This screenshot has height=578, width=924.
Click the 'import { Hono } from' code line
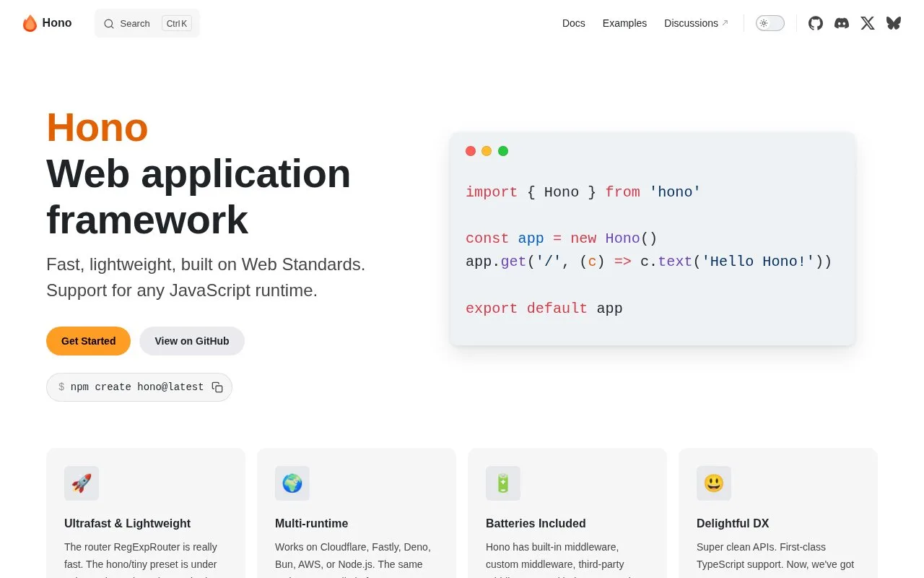tap(583, 192)
